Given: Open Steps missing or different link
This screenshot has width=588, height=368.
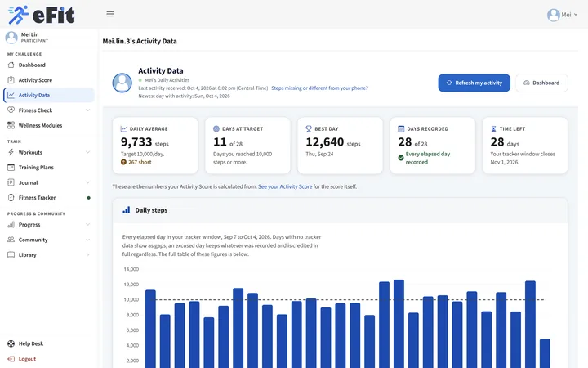Looking at the screenshot, I should pos(319,88).
